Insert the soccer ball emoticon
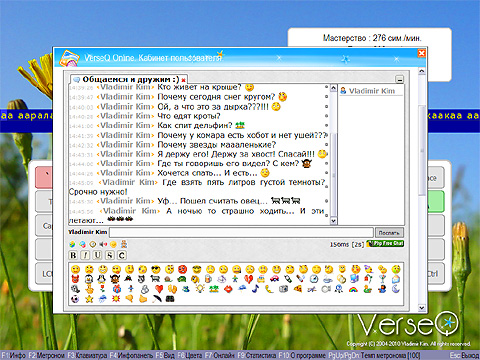This screenshot has width=480, height=360. 75,299
